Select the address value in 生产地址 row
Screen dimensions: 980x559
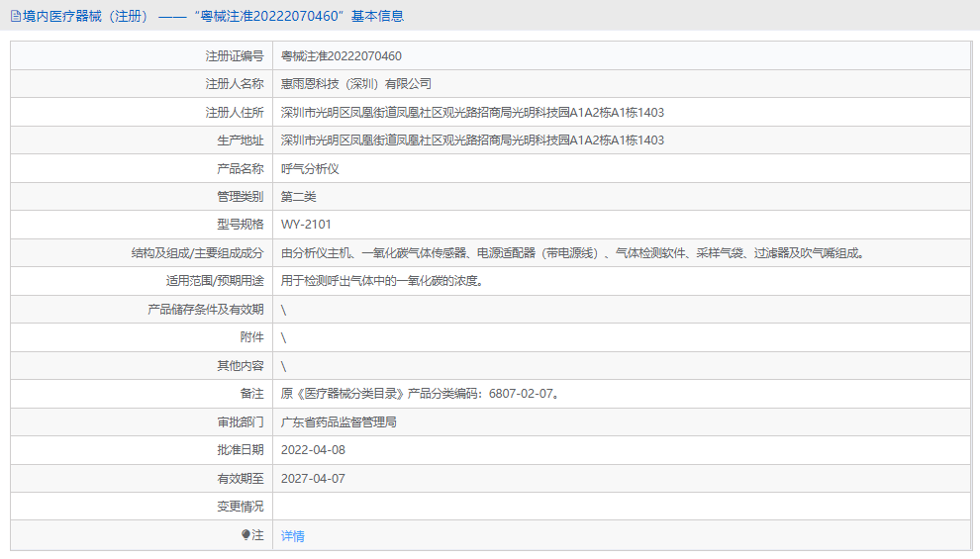[472, 140]
